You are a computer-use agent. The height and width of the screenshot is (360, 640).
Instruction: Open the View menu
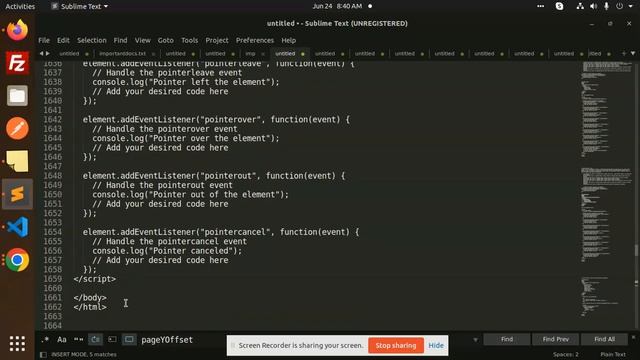142,40
